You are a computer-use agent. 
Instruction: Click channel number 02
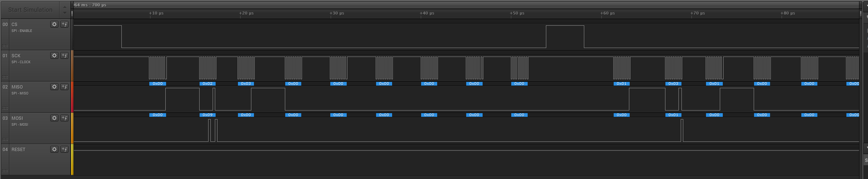(x=5, y=87)
